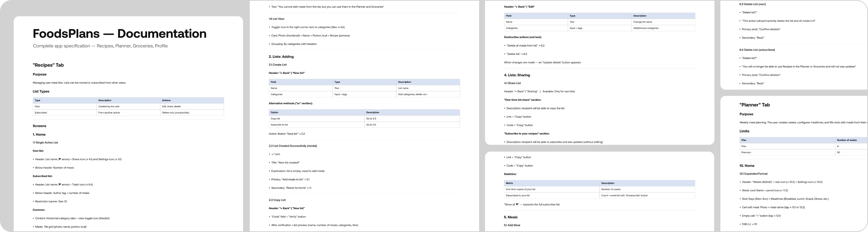Click the "Below header: Number of meals" bullet
The image size is (868, 232).
(x=53, y=168)
